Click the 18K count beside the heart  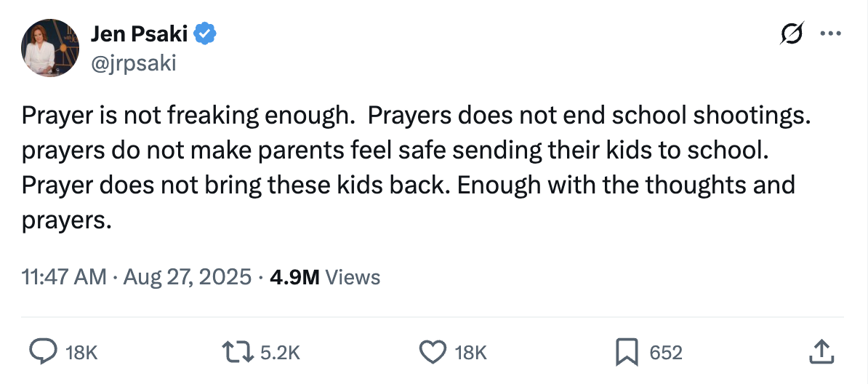tap(470, 353)
